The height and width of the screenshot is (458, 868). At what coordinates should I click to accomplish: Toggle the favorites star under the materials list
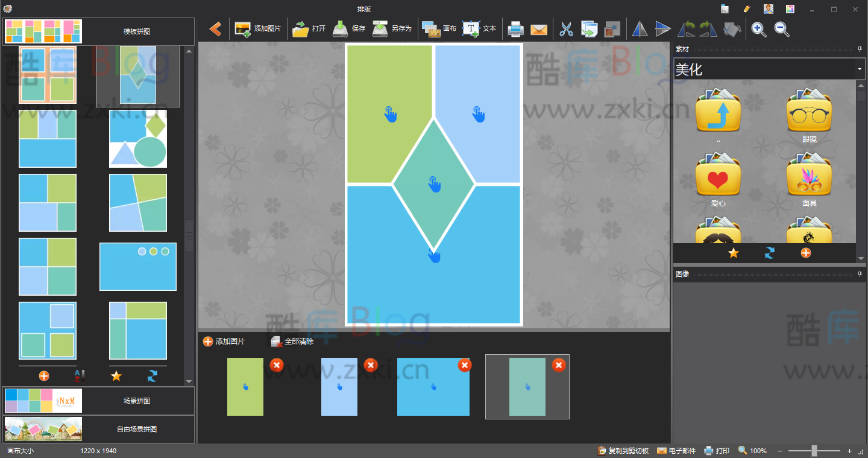click(x=733, y=253)
